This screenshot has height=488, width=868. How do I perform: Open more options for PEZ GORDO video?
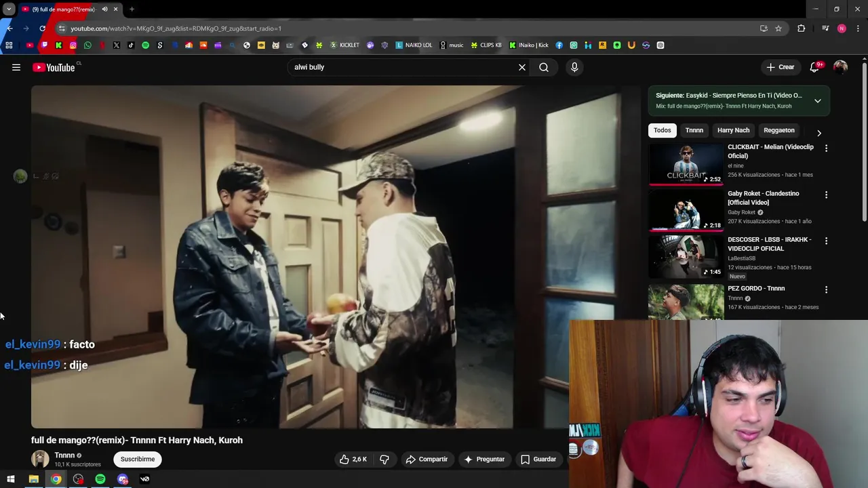point(826,289)
